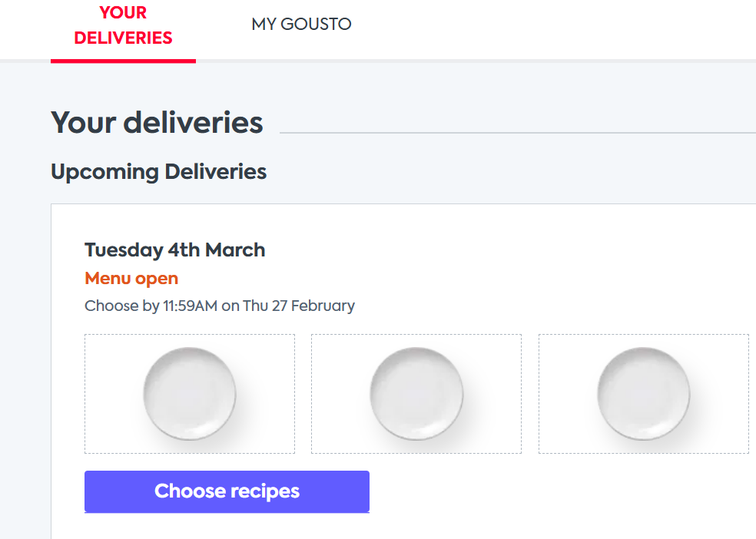The width and height of the screenshot is (756, 539).
Task: Click the third dashed recipe placeholder box
Action: [643, 393]
